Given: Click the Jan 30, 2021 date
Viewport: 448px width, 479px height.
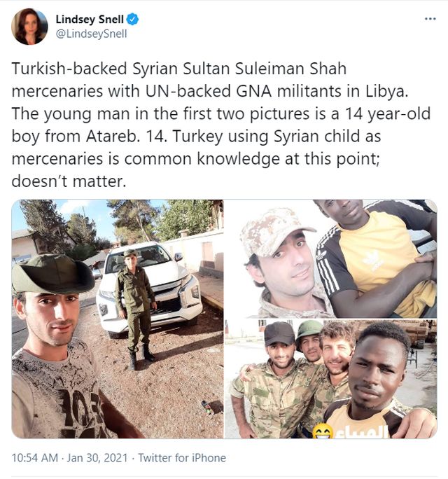Looking at the screenshot, I should coord(97,458).
